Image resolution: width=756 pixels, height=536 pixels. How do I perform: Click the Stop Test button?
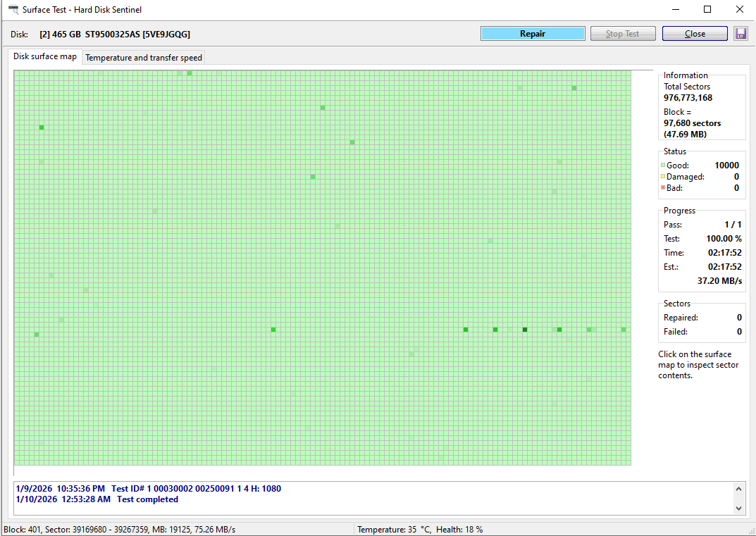pos(622,34)
